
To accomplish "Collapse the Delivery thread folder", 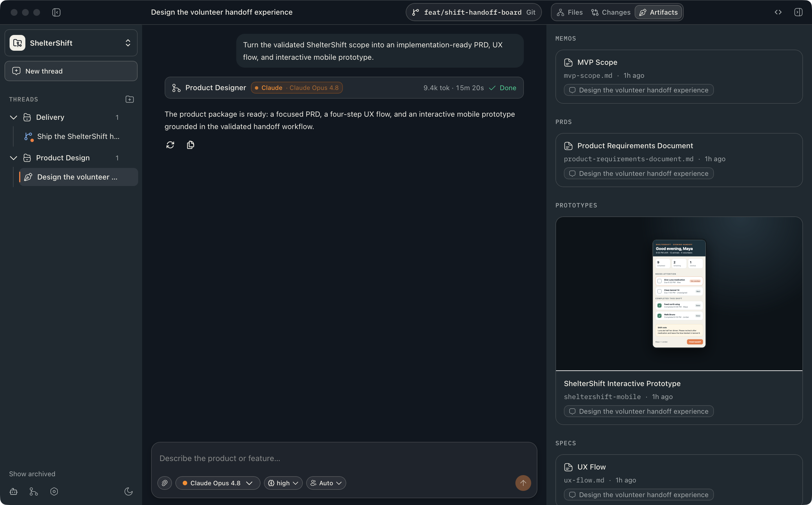I will [x=13, y=117].
